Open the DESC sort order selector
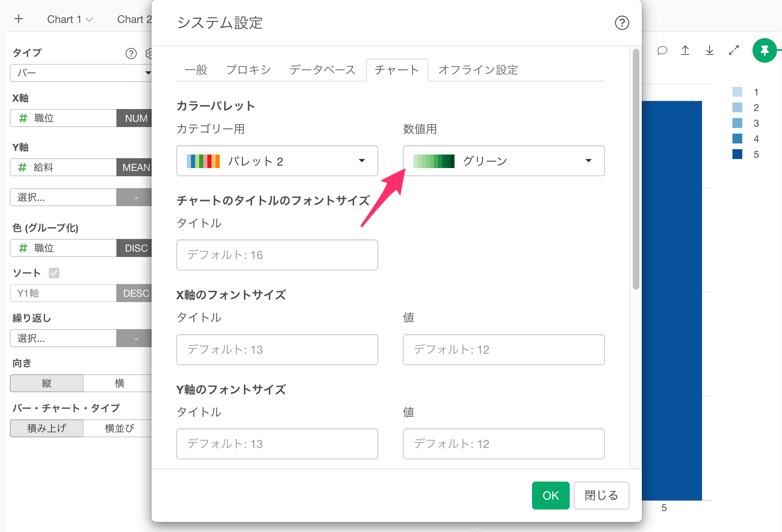 [x=134, y=293]
